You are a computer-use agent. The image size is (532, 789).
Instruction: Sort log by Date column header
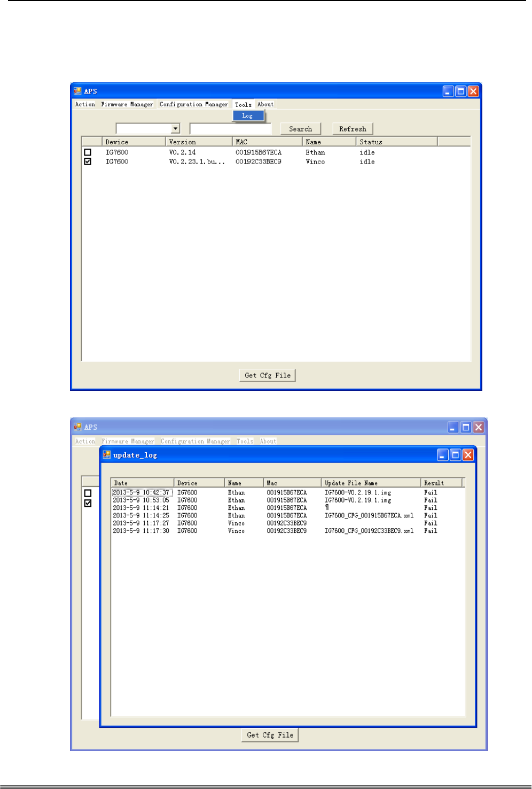[x=143, y=483]
